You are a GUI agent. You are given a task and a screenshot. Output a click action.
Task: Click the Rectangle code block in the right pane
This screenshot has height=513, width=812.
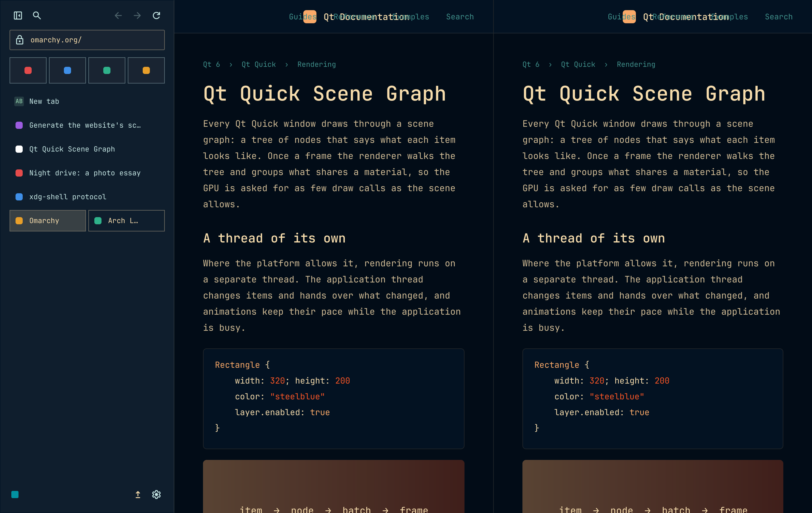coord(653,398)
